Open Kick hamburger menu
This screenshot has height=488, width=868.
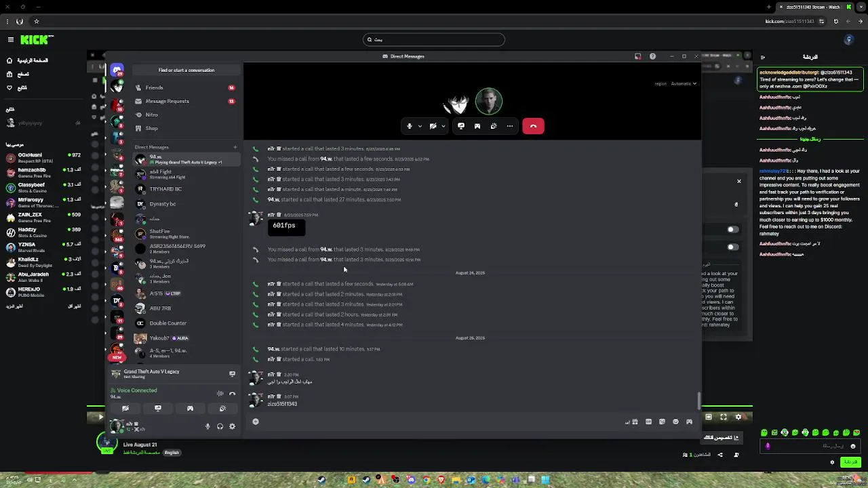pyautogui.click(x=10, y=40)
